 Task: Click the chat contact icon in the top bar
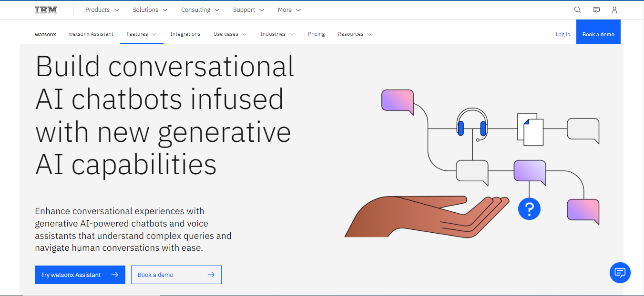click(596, 10)
